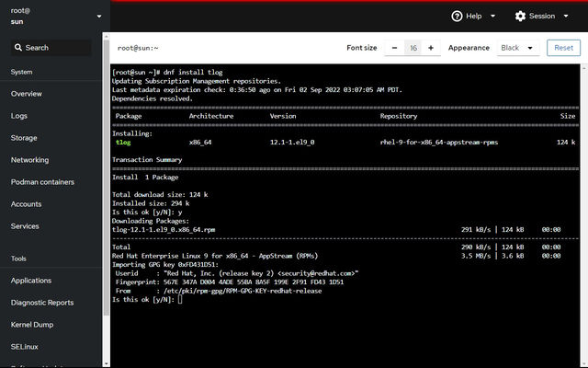Screen dimensions: 588x368
Task: Click the rhel-9-for-x86_64-appstream-rpms repository text
Action: pyautogui.click(x=439, y=143)
